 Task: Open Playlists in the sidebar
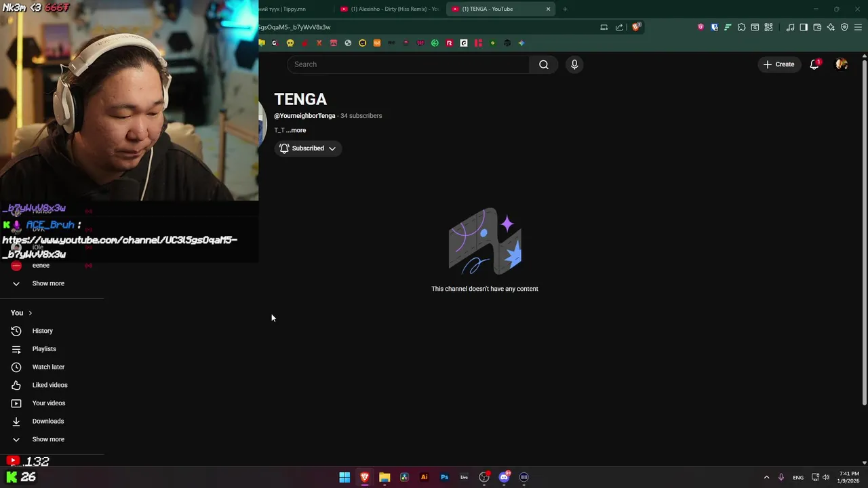(52, 349)
